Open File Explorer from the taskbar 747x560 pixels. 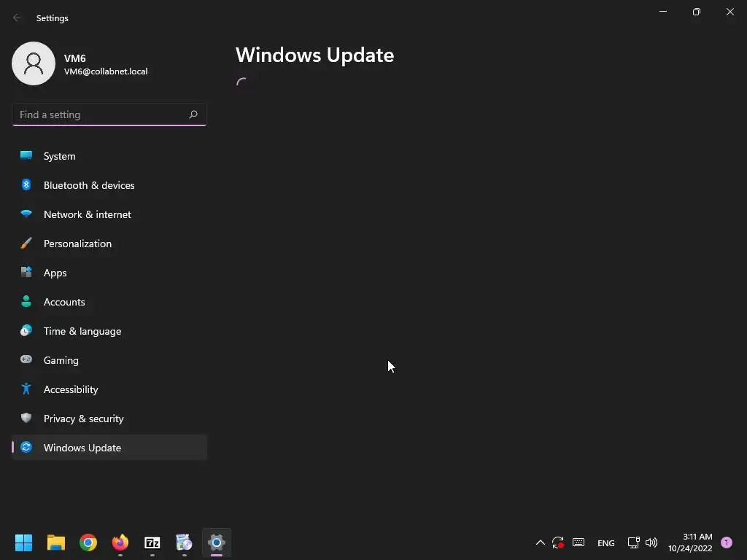pos(55,542)
